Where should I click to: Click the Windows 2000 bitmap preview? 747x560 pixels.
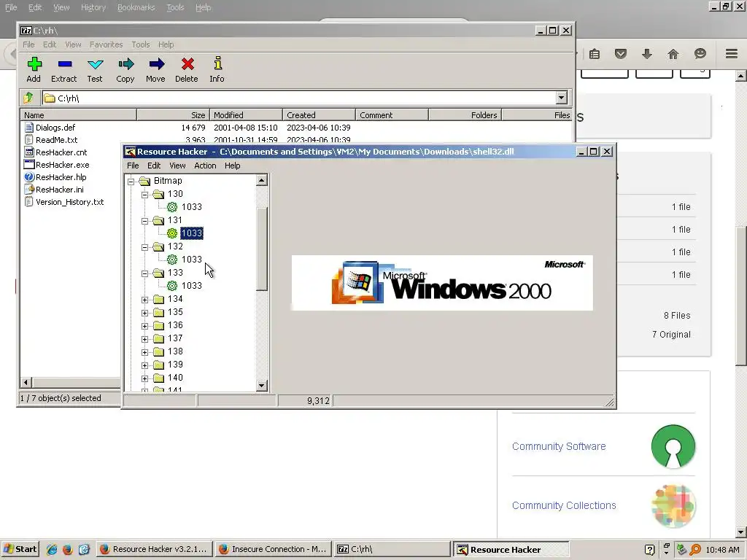click(442, 283)
